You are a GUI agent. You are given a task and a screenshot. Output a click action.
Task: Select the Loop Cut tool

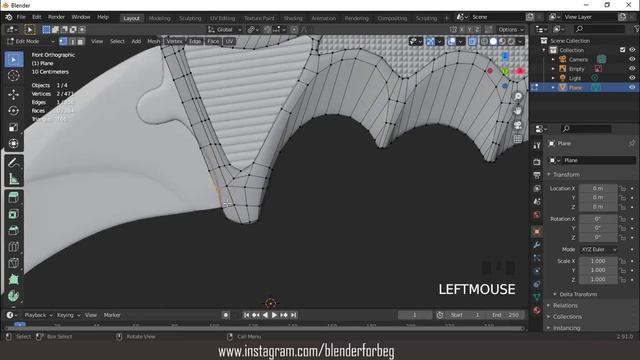[13, 247]
